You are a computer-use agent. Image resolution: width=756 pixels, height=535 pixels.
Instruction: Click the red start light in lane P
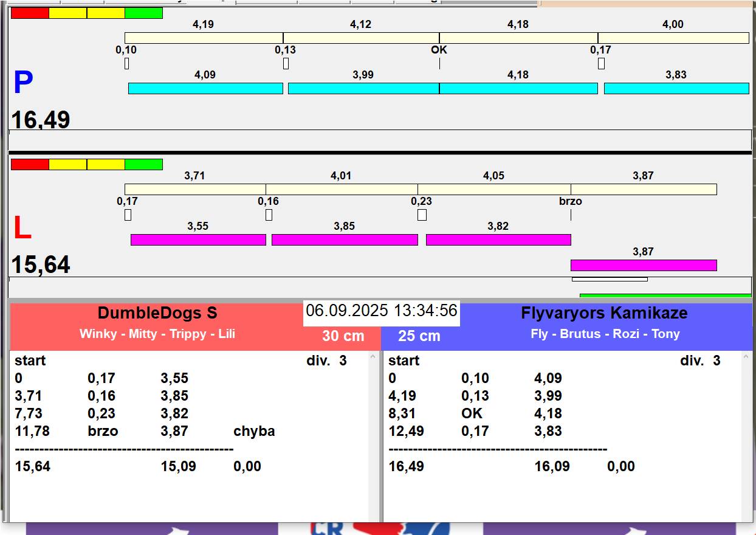click(x=30, y=13)
